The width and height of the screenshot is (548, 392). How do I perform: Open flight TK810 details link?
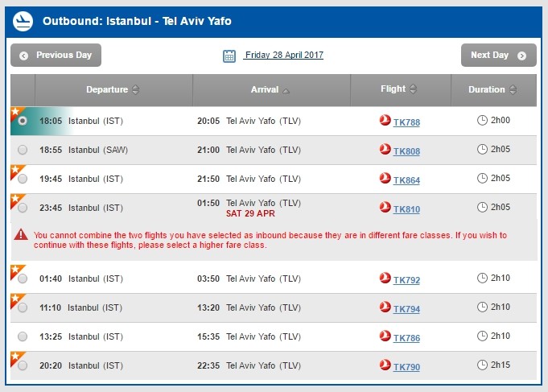pos(406,209)
